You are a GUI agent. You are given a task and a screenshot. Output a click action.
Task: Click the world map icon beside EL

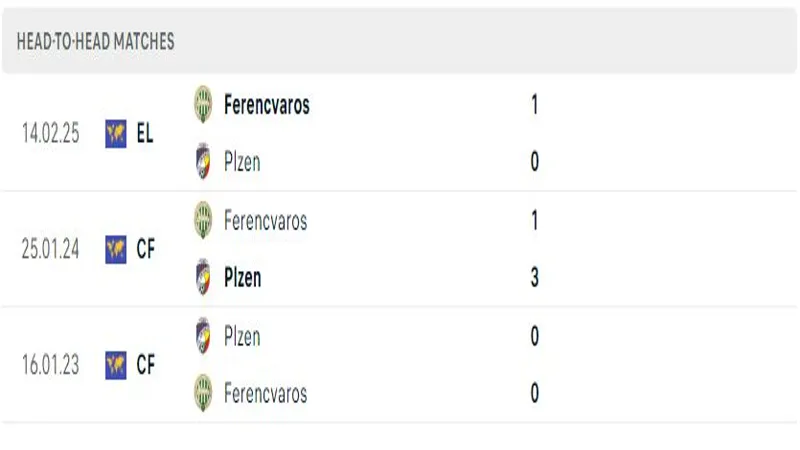click(x=116, y=134)
